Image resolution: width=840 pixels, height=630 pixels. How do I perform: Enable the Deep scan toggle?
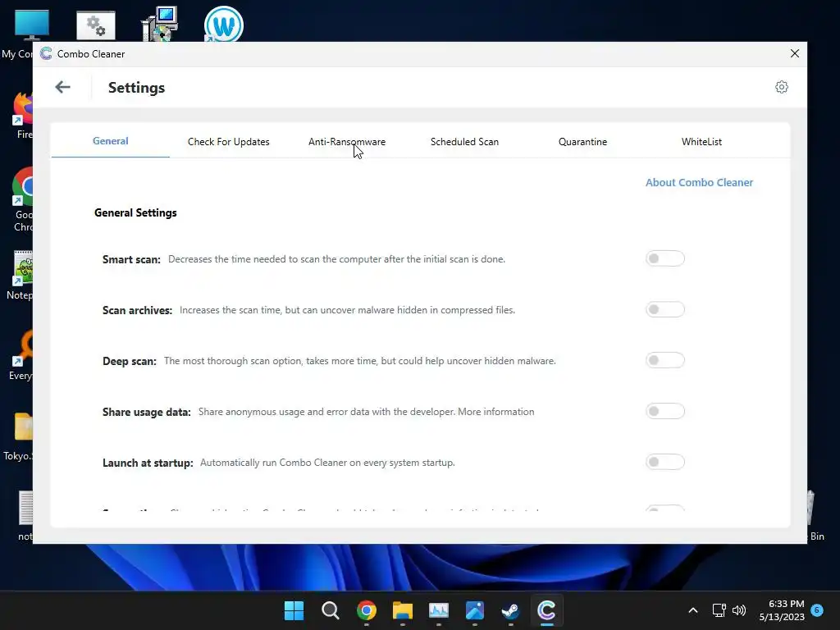[664, 361]
